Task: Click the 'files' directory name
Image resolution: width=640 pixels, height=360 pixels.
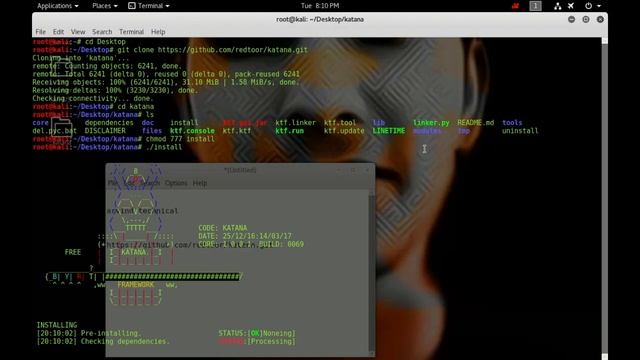Action: (152, 131)
